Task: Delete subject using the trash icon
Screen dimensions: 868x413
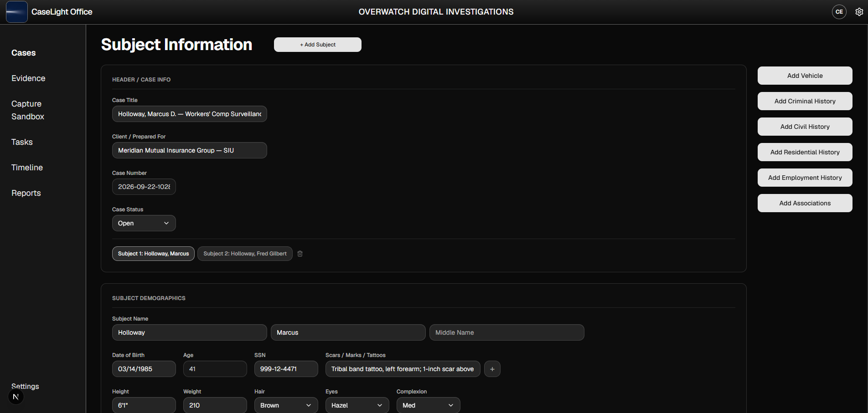Action: (300, 254)
